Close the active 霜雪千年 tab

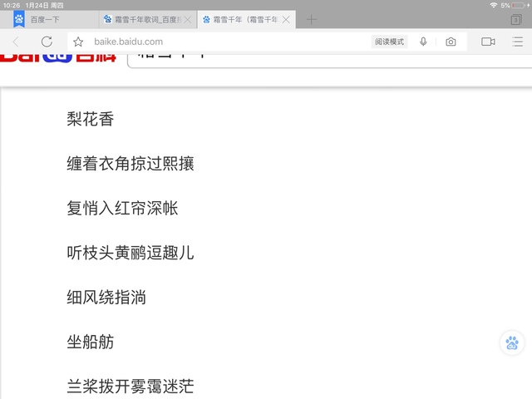point(286,19)
